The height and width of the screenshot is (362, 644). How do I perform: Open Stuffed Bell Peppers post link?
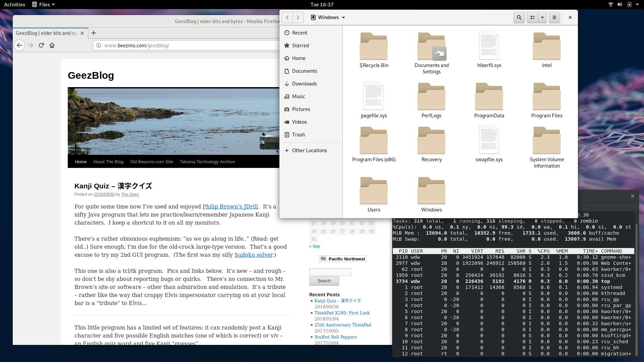click(x=335, y=337)
